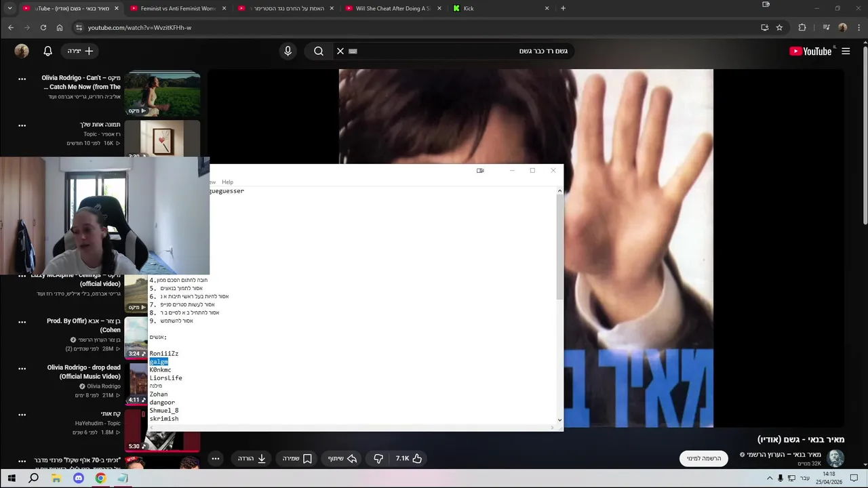Screen dimensions: 868x488
Task: Click the Notepad scrollbar down arrow
Action: click(559, 420)
